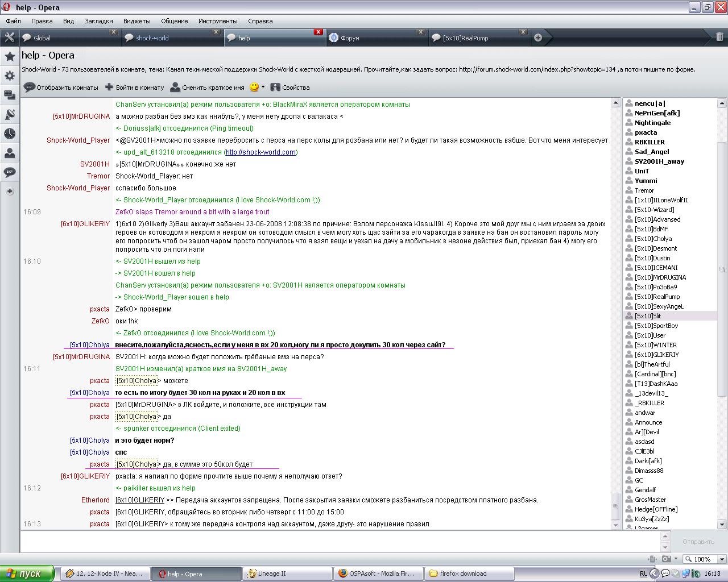The width and height of the screenshot is (728, 582).
Task: Open the History clock panel
Action: click(x=10, y=134)
